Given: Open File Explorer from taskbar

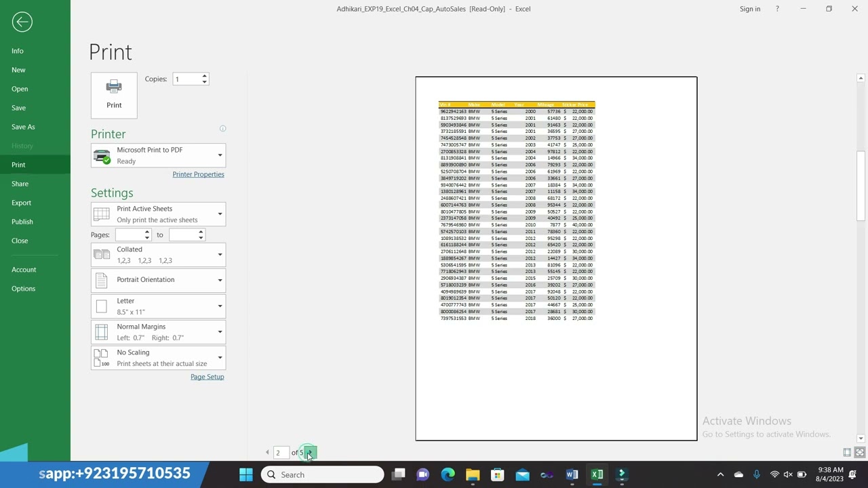Looking at the screenshot, I should 473,474.
